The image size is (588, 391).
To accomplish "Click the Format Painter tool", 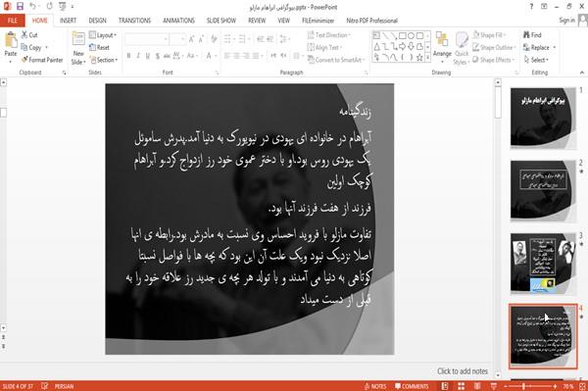I will point(42,60).
